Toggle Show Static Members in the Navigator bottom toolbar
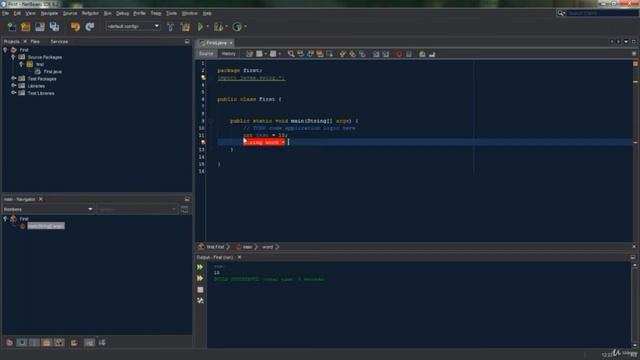The image size is (640, 360). 34,342
